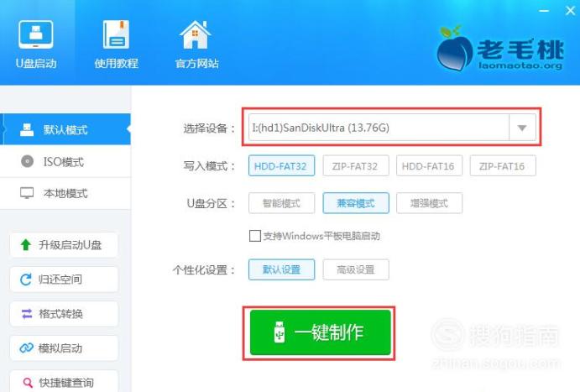Switch to 本地模式 tab

(65, 193)
